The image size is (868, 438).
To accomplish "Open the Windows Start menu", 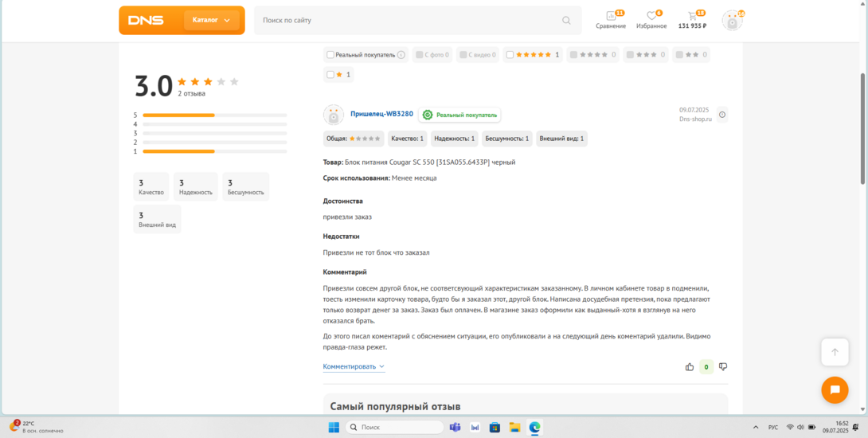I will coord(334,428).
